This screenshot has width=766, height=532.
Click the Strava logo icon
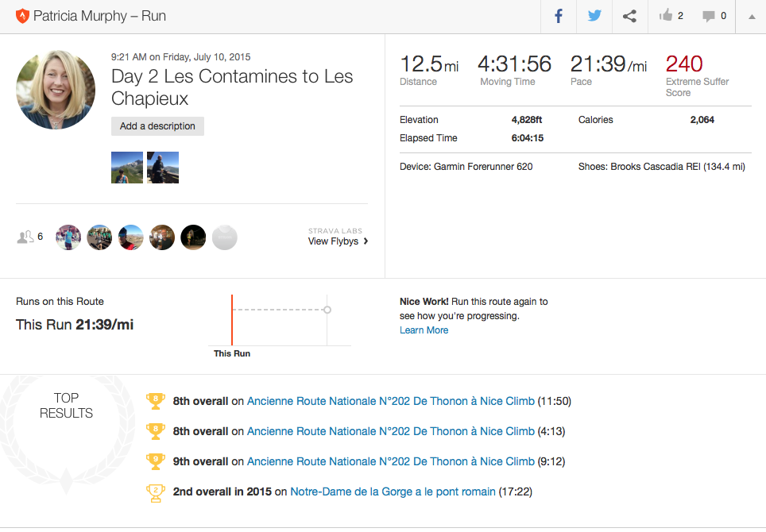pos(22,16)
